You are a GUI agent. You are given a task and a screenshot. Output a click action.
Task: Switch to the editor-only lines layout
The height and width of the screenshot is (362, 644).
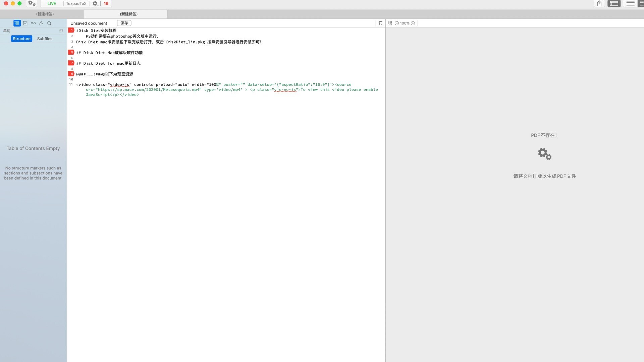tap(630, 3)
